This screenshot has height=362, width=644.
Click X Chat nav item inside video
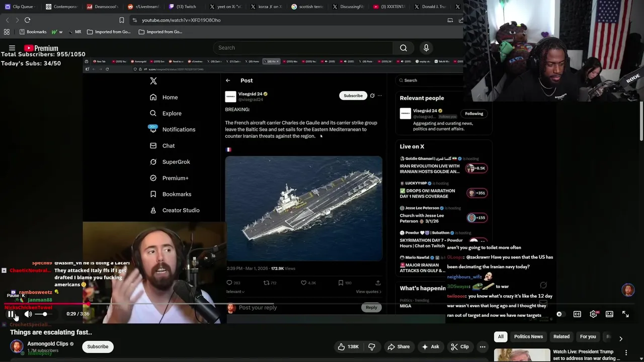(x=162, y=146)
